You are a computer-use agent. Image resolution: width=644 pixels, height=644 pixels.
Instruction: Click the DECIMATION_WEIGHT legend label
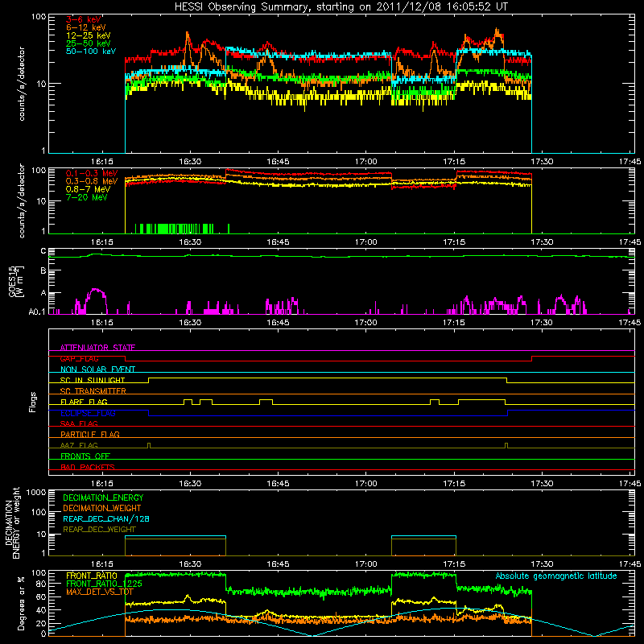click(x=102, y=508)
